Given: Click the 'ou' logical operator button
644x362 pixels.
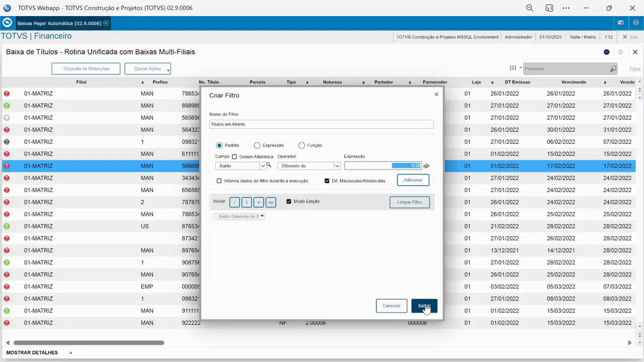Looking at the screenshot, I should (x=271, y=202).
